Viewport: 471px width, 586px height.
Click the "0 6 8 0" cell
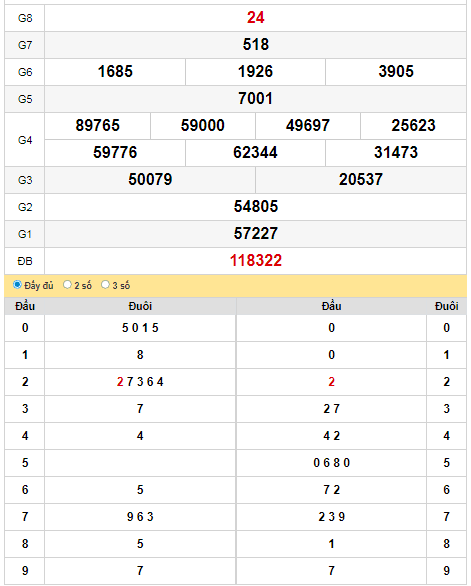332,463
